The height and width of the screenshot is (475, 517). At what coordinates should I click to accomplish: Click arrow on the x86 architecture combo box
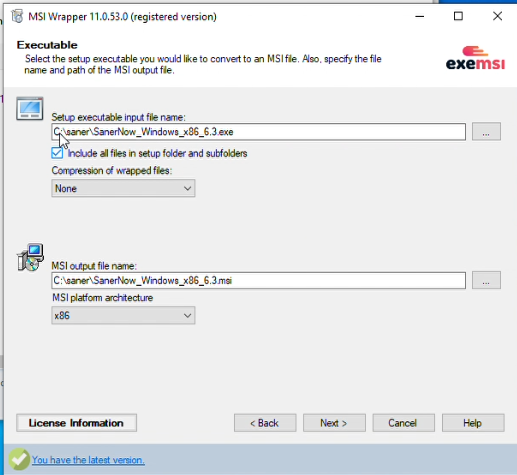click(x=187, y=315)
